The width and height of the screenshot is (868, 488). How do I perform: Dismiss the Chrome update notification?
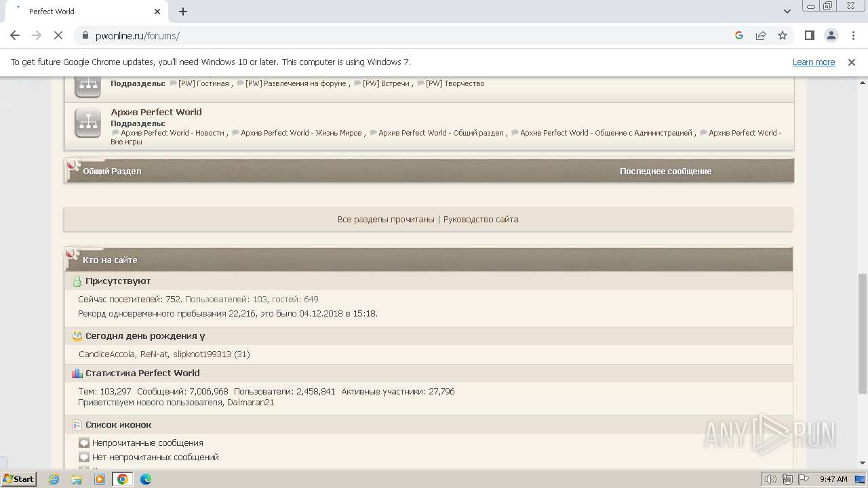click(x=852, y=62)
